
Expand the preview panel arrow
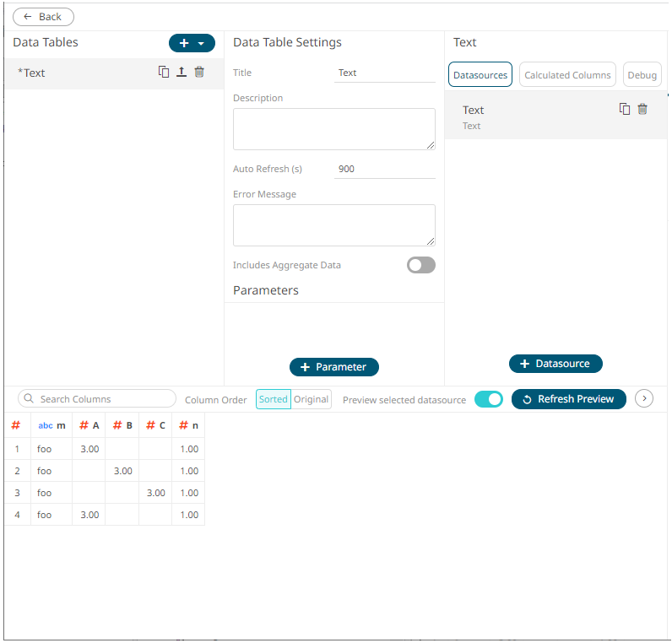coord(644,398)
